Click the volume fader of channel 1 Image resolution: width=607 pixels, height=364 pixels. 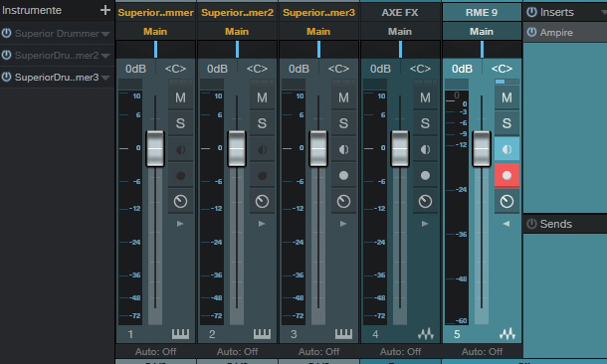click(x=155, y=148)
